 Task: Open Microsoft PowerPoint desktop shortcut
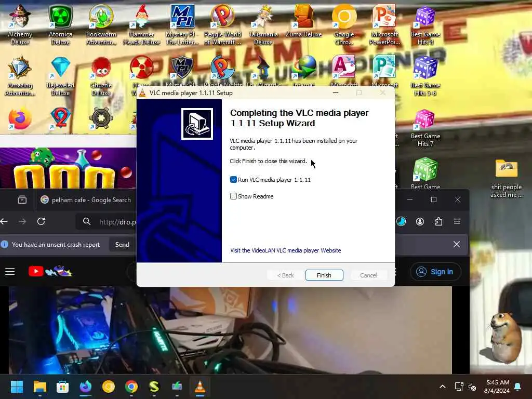384,25
